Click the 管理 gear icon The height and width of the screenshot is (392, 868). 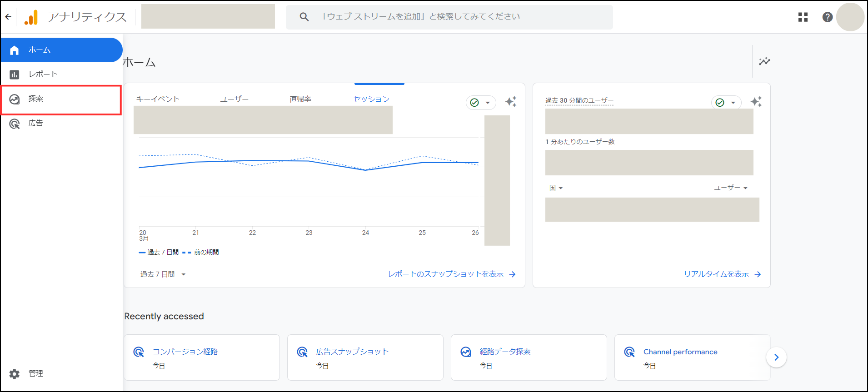[15, 373]
